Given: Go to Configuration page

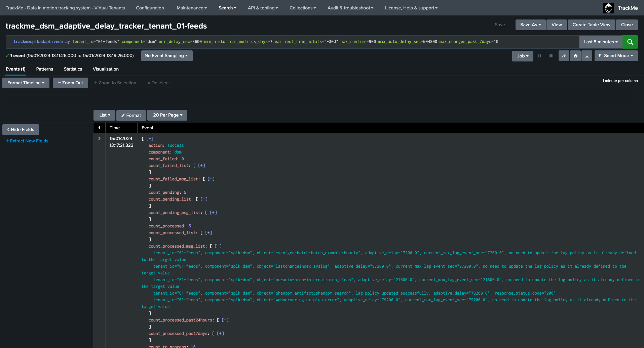Looking at the screenshot, I should click(150, 8).
